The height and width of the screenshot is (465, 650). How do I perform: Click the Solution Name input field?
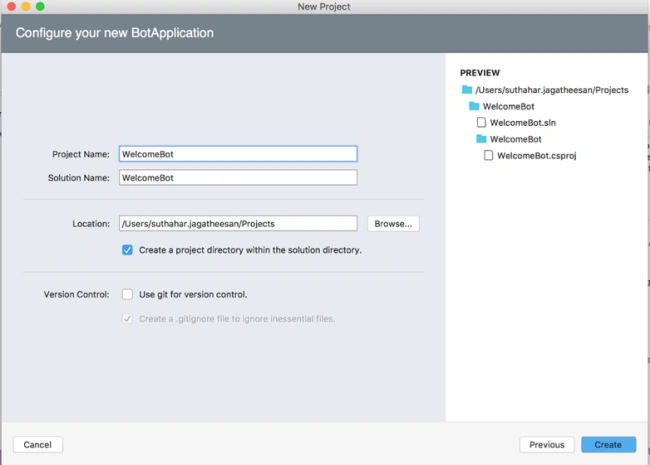click(x=238, y=177)
